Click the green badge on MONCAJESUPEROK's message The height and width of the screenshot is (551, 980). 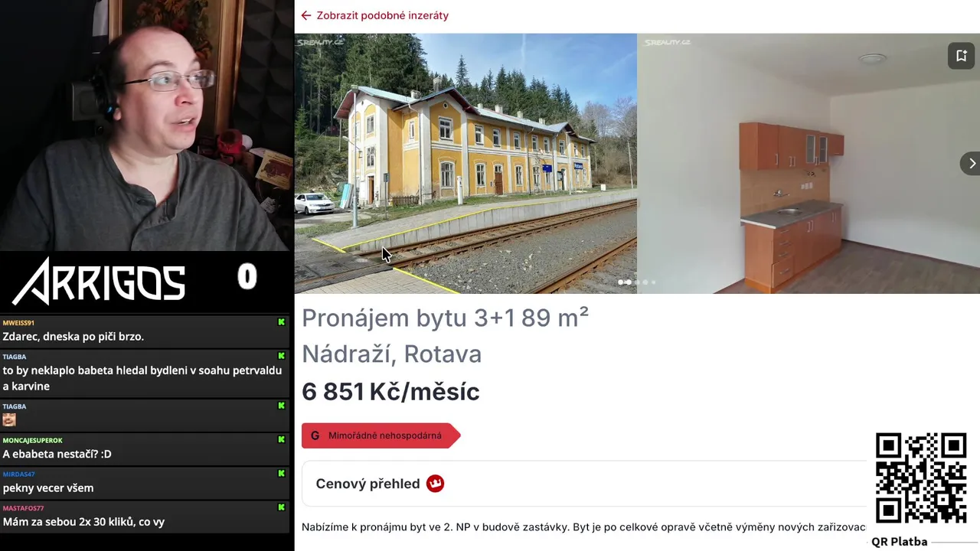282,440
